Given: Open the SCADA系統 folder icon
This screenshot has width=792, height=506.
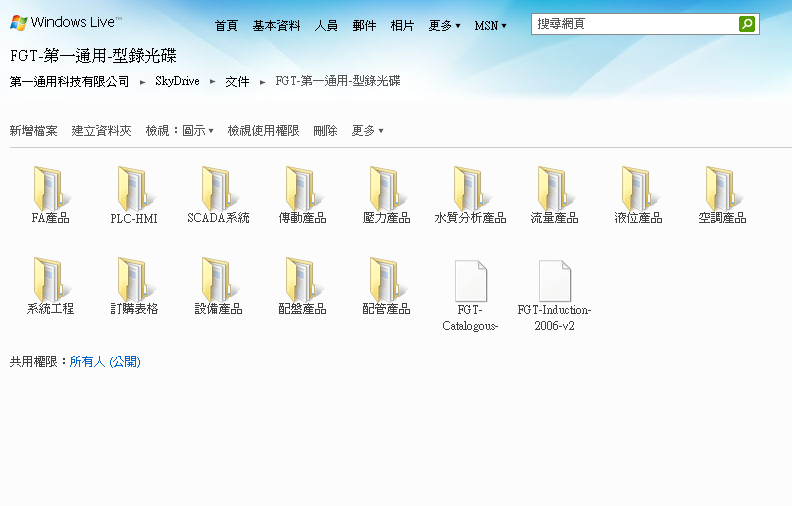Looking at the screenshot, I should [x=218, y=187].
